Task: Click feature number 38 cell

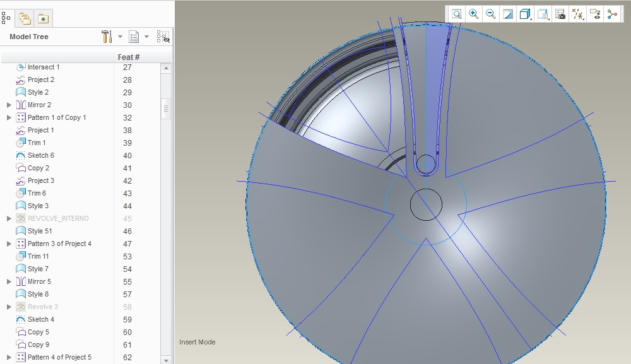Action: [x=127, y=131]
